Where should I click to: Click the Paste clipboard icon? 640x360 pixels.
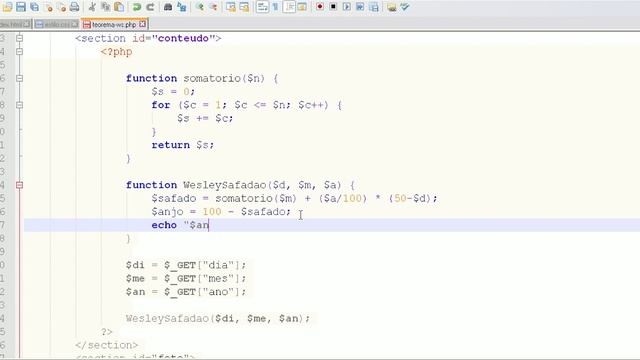click(x=119, y=7)
